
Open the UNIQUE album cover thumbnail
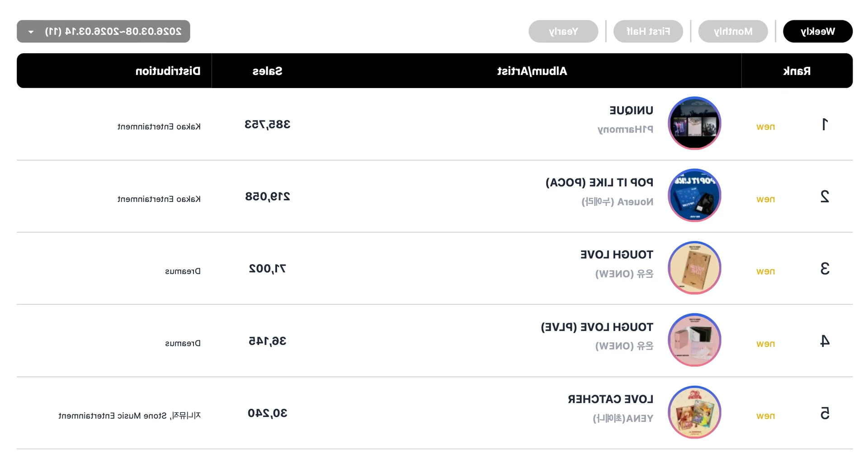(x=694, y=123)
